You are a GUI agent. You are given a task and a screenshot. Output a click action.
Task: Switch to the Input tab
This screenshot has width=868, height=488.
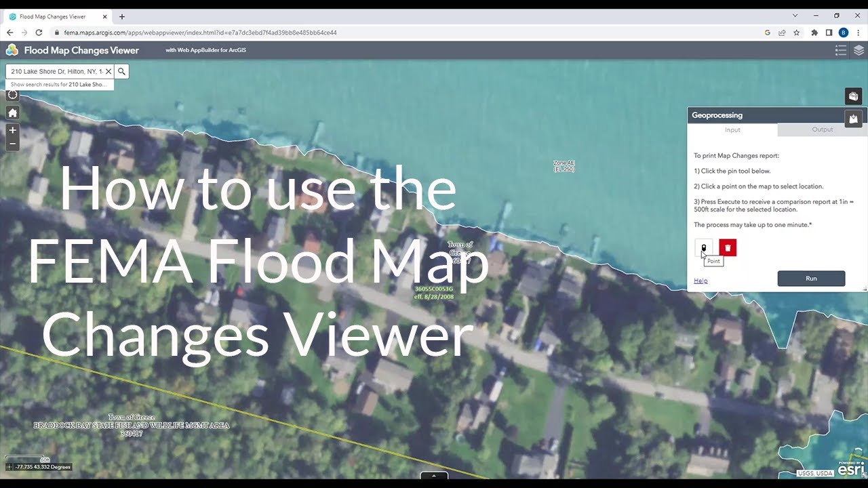[x=732, y=129]
